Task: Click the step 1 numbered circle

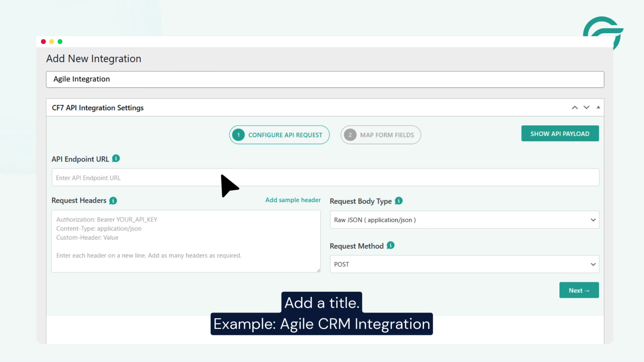Action: 238,135
